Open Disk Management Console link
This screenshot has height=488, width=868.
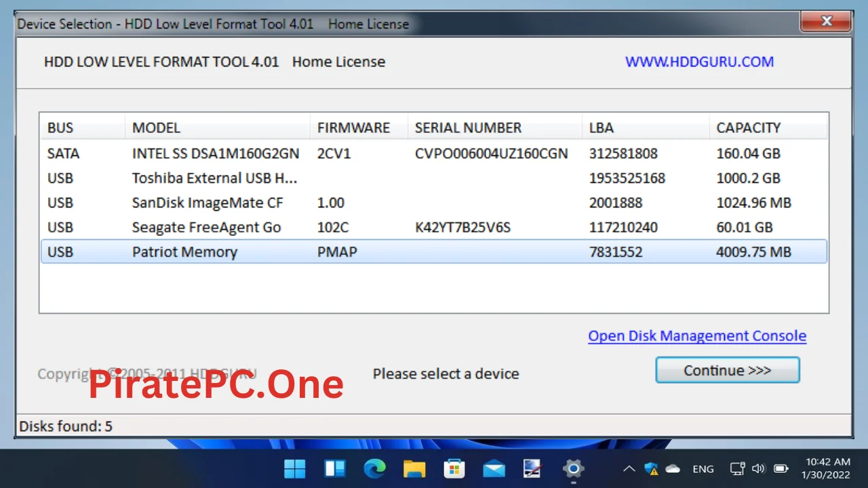(x=697, y=335)
